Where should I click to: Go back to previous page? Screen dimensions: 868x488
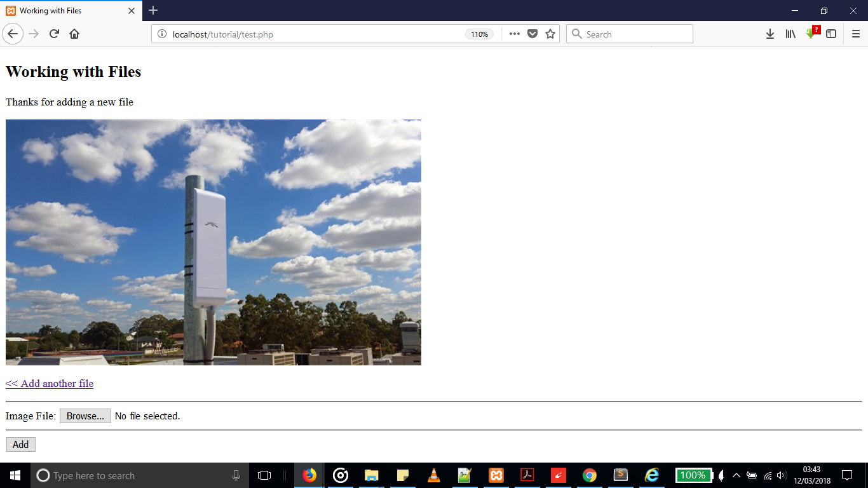coord(13,34)
